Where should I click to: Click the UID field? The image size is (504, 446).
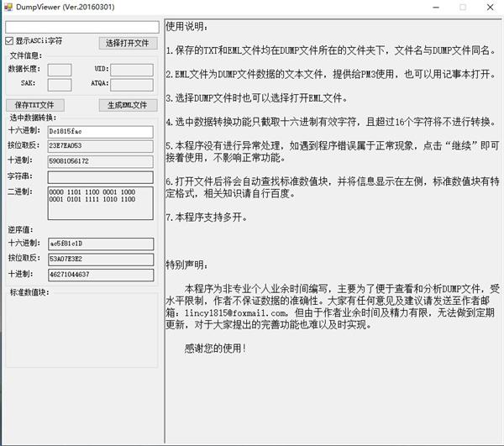tap(132, 70)
